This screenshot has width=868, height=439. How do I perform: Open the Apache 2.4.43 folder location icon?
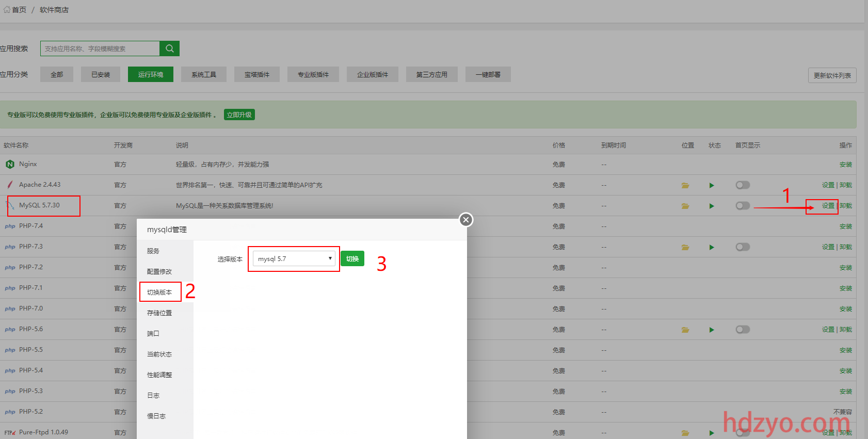[x=685, y=185]
